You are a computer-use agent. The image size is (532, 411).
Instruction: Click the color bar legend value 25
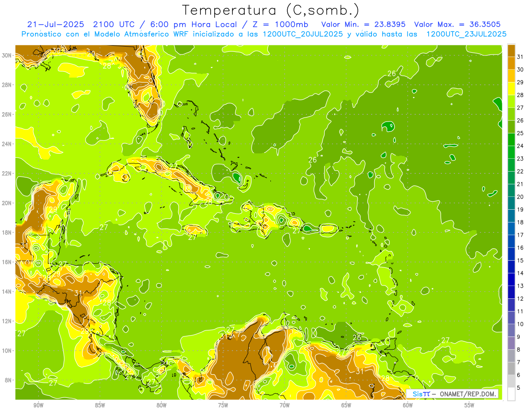click(x=520, y=133)
